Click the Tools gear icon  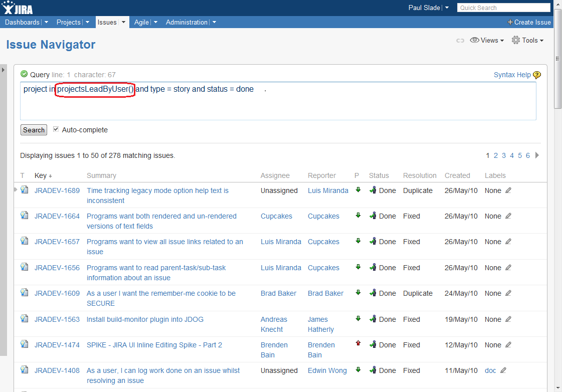[515, 40]
